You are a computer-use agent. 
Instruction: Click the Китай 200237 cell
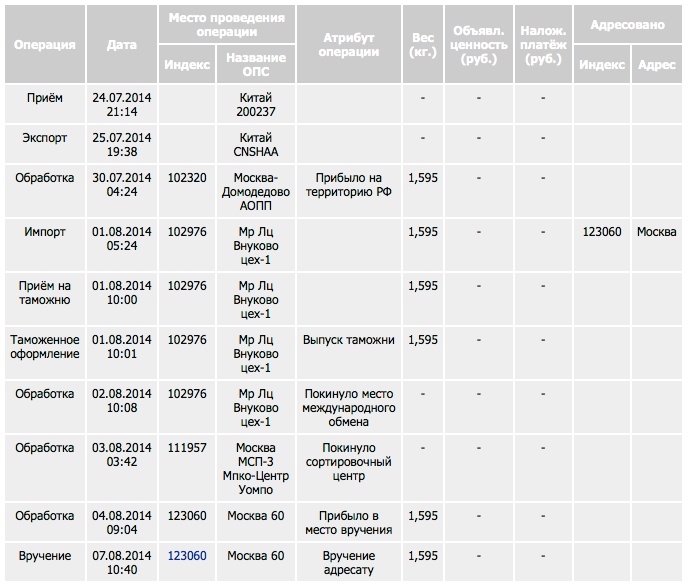[x=256, y=104]
